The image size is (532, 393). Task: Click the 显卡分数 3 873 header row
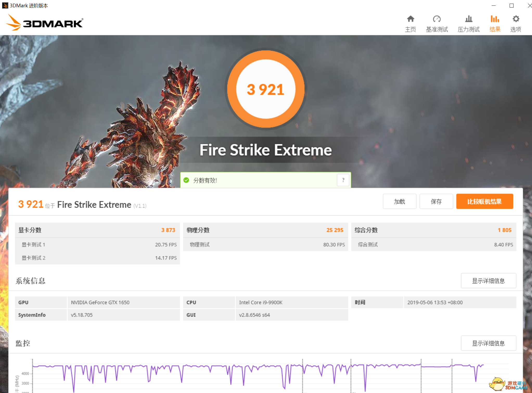(97, 230)
